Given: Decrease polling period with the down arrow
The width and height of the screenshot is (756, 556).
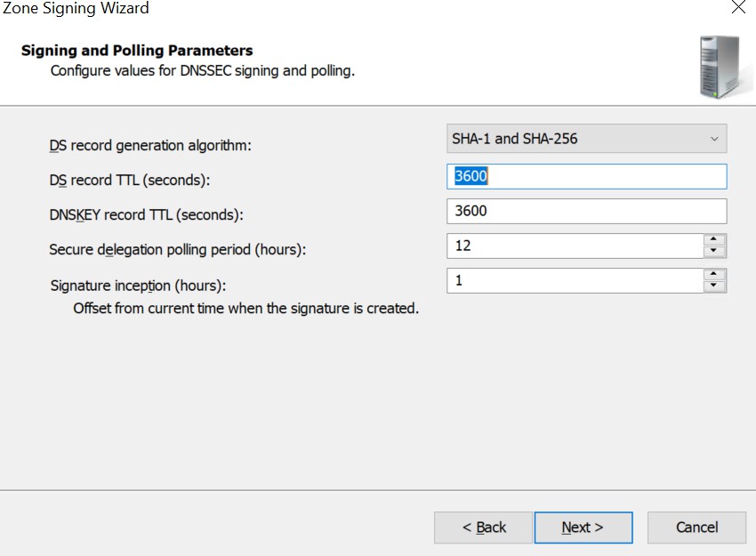Looking at the screenshot, I should 713,251.
